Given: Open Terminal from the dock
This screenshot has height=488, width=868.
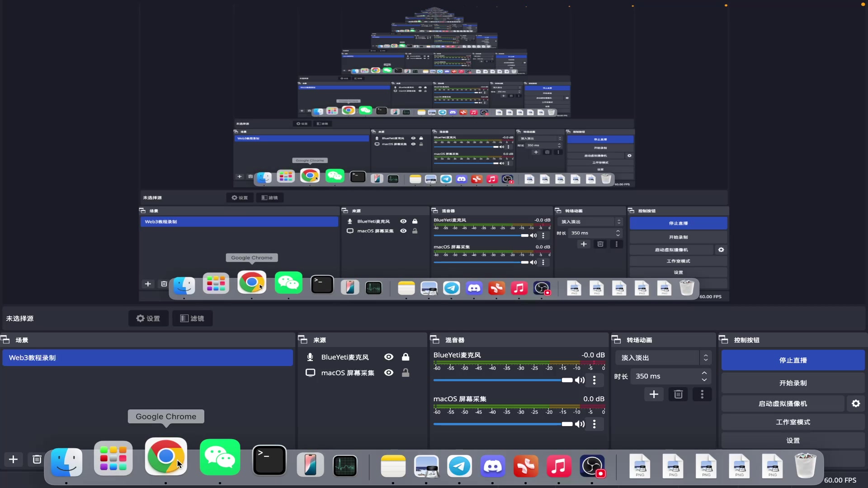Looking at the screenshot, I should point(269,460).
